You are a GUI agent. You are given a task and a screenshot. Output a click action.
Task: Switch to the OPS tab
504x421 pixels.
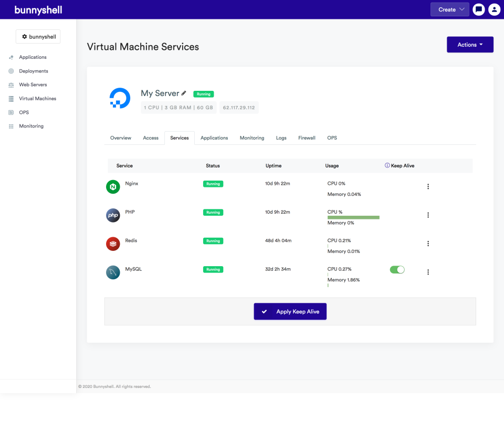point(332,138)
